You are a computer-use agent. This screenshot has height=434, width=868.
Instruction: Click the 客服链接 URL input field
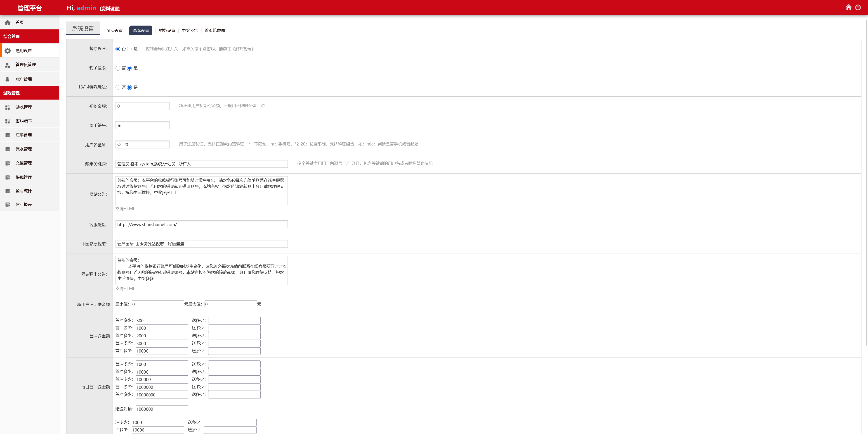201,225
